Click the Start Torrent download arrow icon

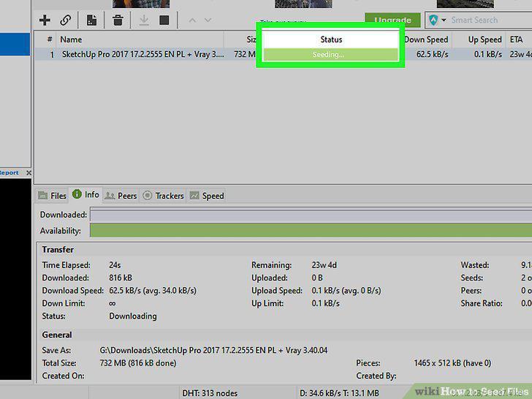pos(144,20)
